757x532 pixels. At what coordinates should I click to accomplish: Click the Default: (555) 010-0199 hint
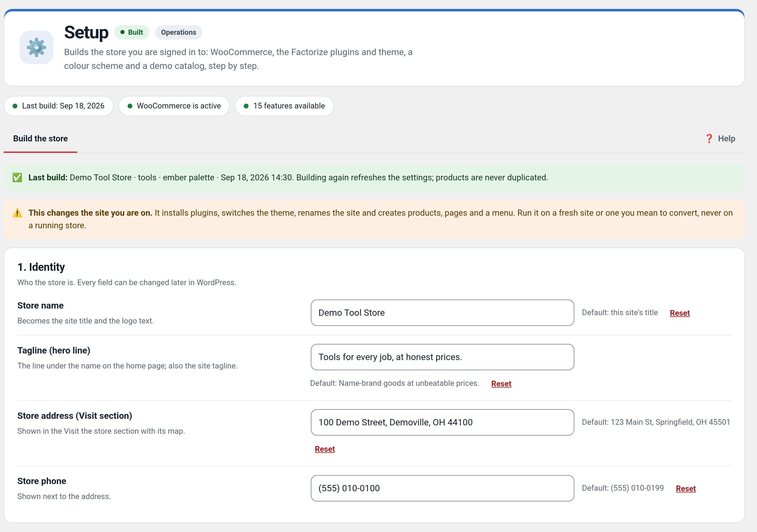coord(623,488)
